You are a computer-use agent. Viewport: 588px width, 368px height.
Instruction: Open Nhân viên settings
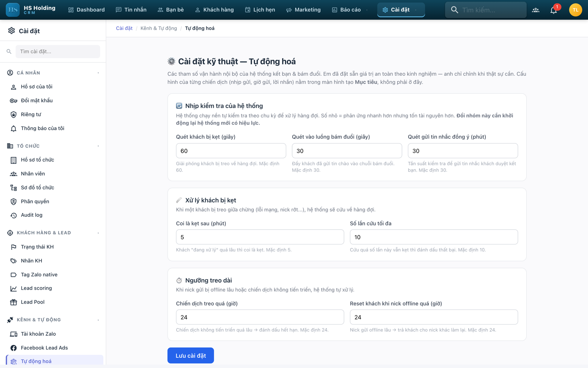[54, 174]
